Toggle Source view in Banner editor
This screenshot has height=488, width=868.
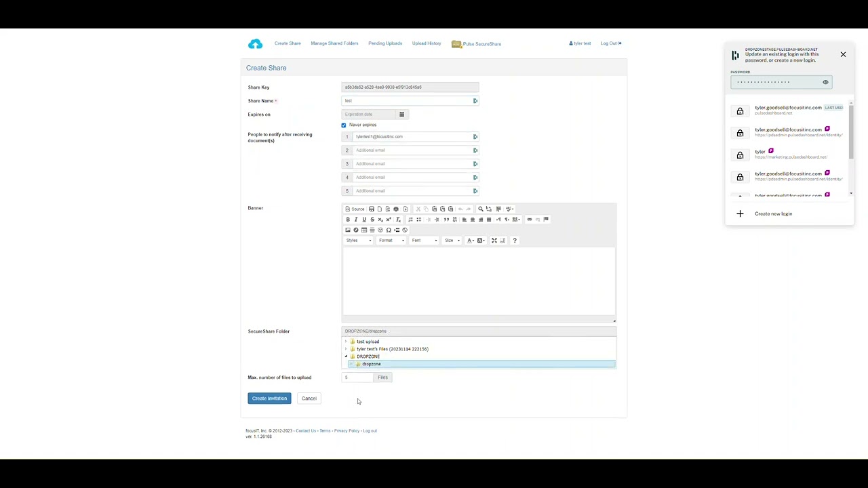pos(355,209)
